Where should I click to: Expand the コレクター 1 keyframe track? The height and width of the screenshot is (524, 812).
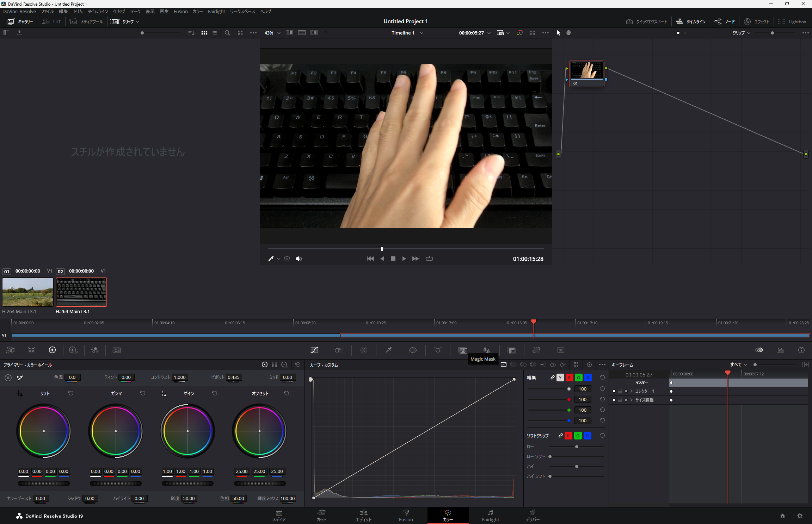(x=632, y=391)
